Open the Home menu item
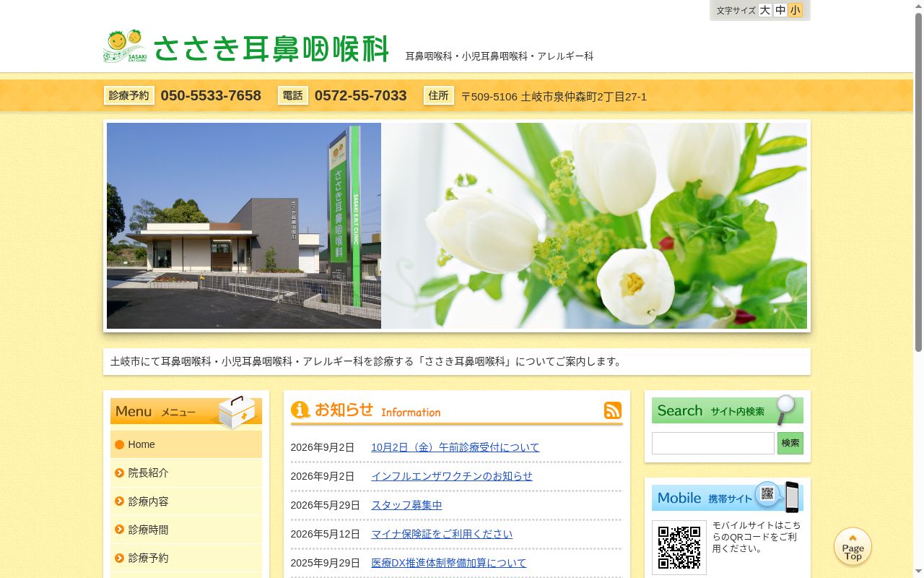This screenshot has width=924, height=578. (186, 444)
